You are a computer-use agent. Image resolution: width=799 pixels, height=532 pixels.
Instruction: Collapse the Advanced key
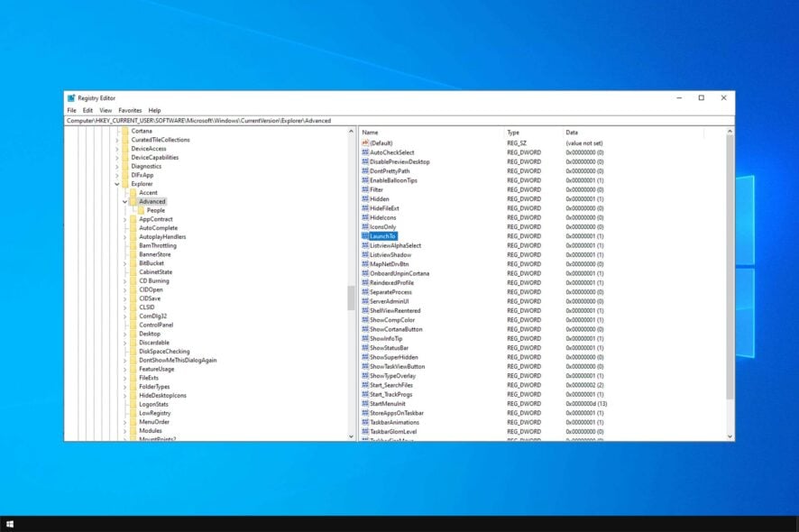[124, 202]
